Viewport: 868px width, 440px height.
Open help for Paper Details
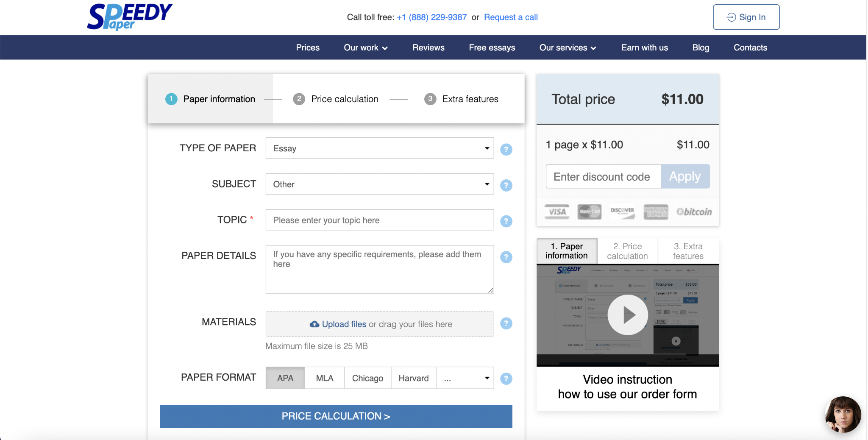[506, 257]
